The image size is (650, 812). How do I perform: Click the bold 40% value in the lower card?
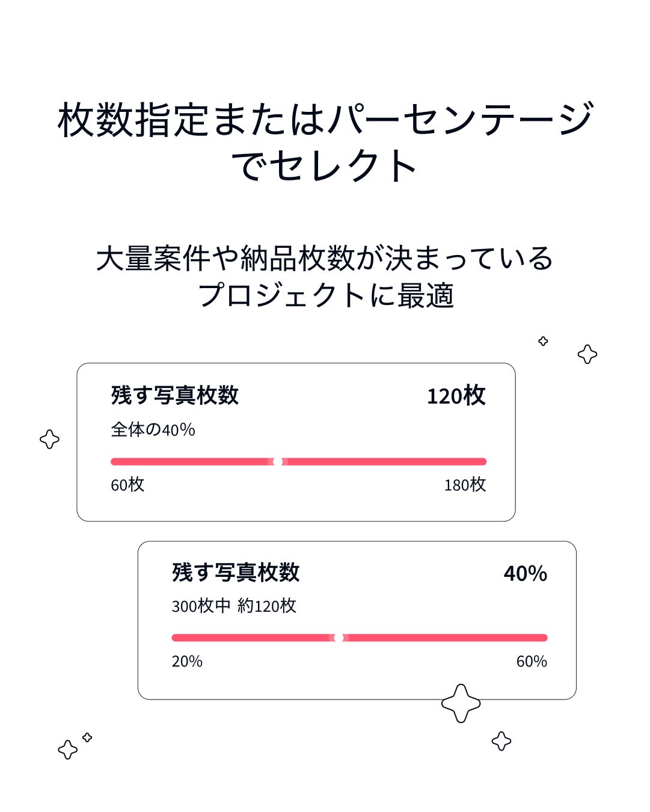[525, 573]
